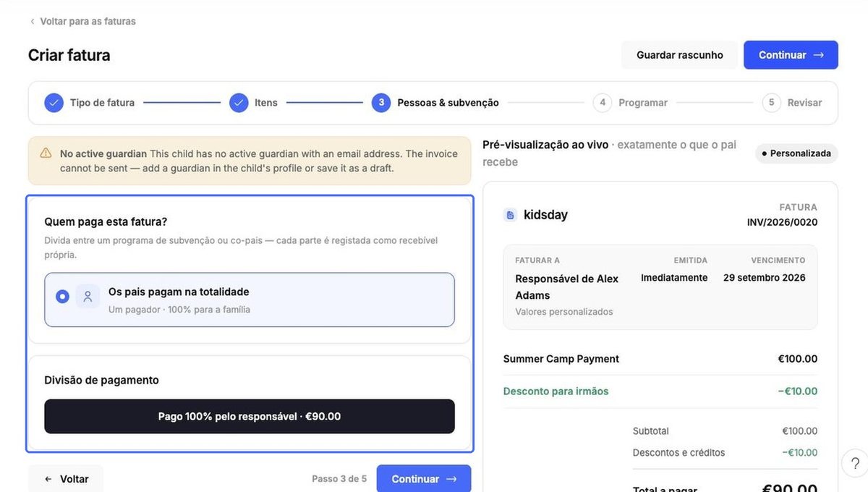Click the step 3 circle number
This screenshot has width=868, height=492.
(x=381, y=103)
